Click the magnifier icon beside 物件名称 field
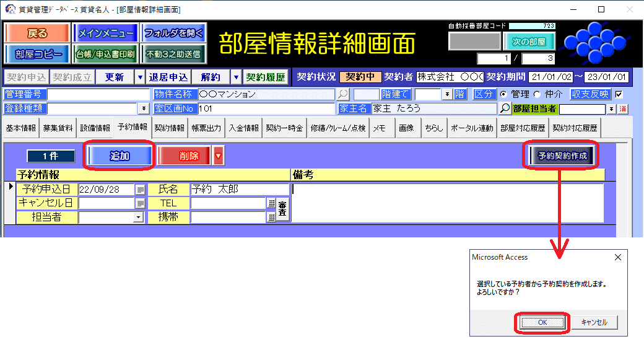644x339 pixels. (x=342, y=94)
